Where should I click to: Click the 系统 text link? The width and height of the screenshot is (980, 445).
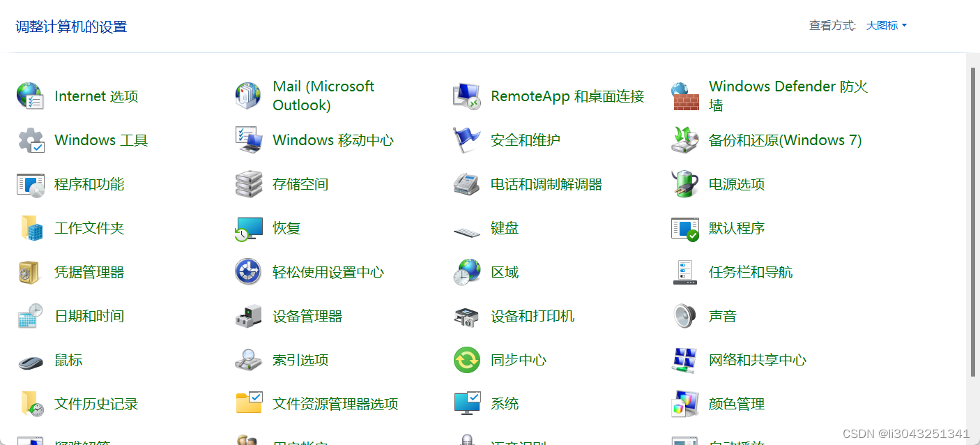[505, 404]
